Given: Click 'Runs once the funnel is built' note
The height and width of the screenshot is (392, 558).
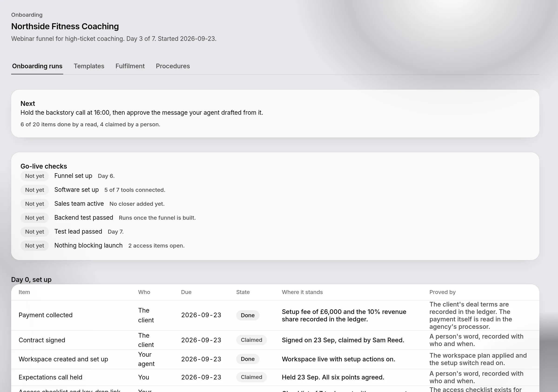Looking at the screenshot, I should point(157,218).
